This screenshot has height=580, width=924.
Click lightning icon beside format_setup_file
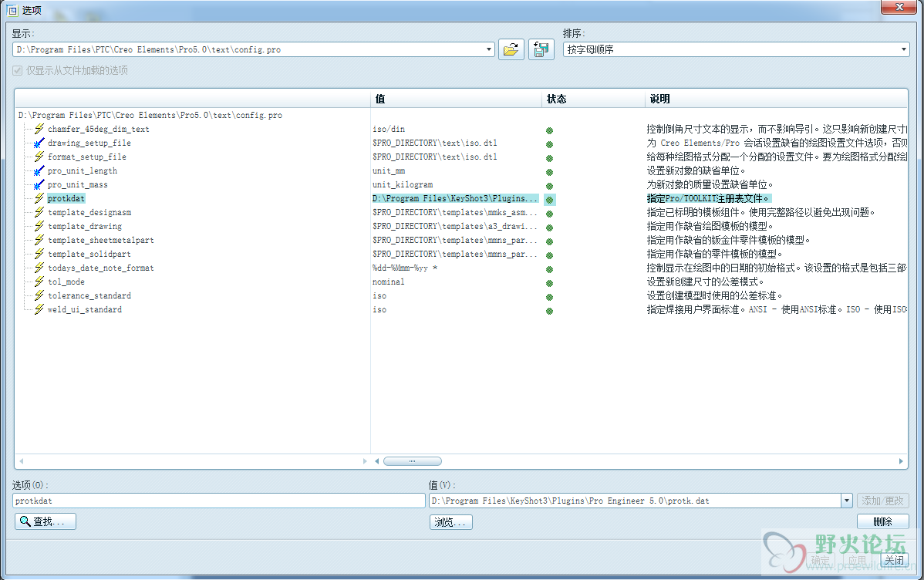[39, 157]
